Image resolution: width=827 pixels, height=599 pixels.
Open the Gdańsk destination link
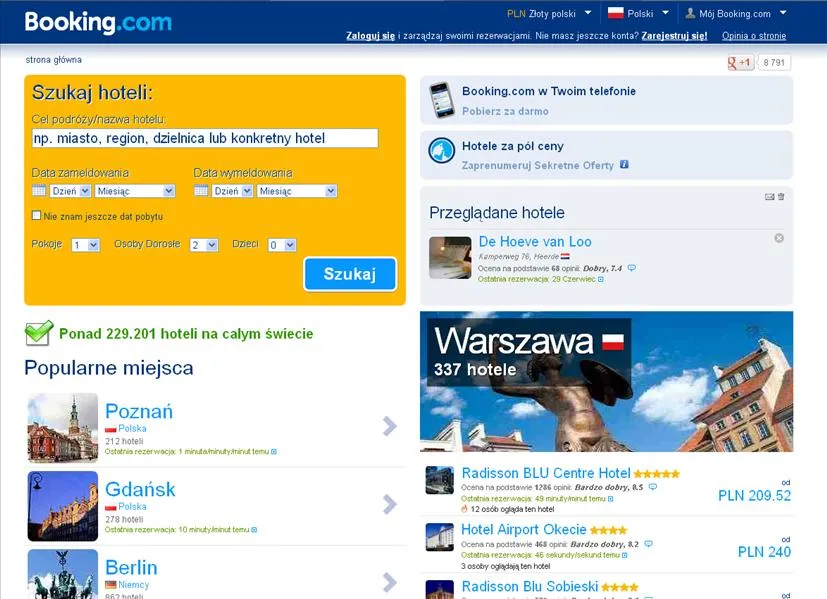pos(140,489)
